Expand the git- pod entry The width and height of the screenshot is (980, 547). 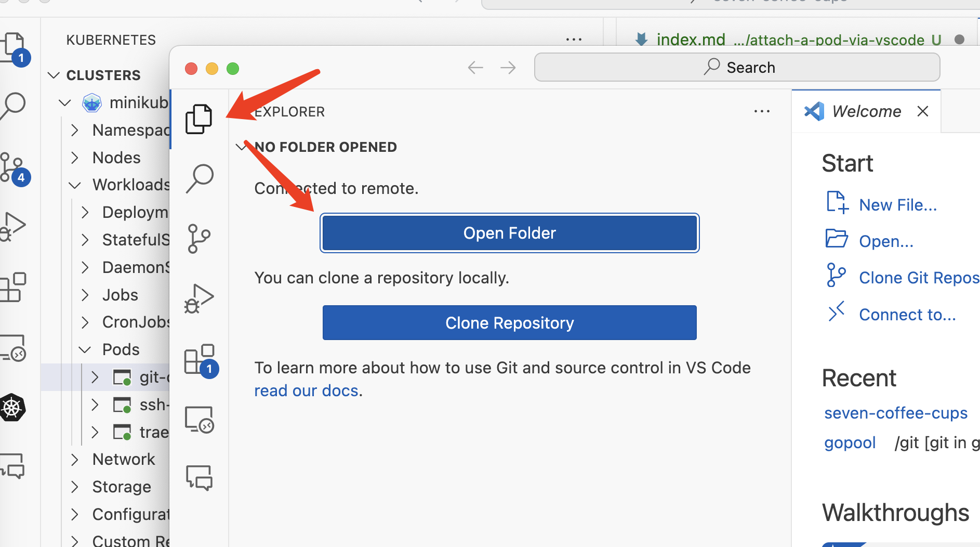[95, 377]
